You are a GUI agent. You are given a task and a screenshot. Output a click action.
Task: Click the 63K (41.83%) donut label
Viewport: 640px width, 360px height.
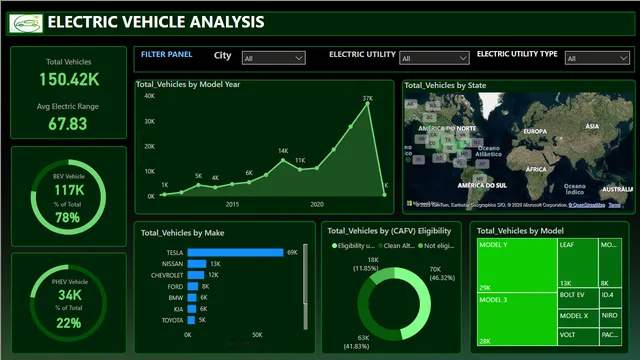click(x=357, y=342)
